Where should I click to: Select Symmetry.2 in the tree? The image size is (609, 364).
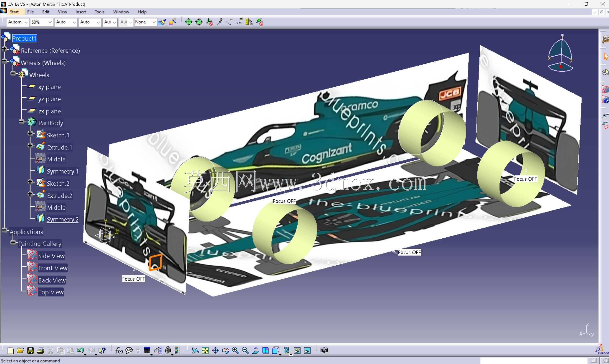coord(63,219)
